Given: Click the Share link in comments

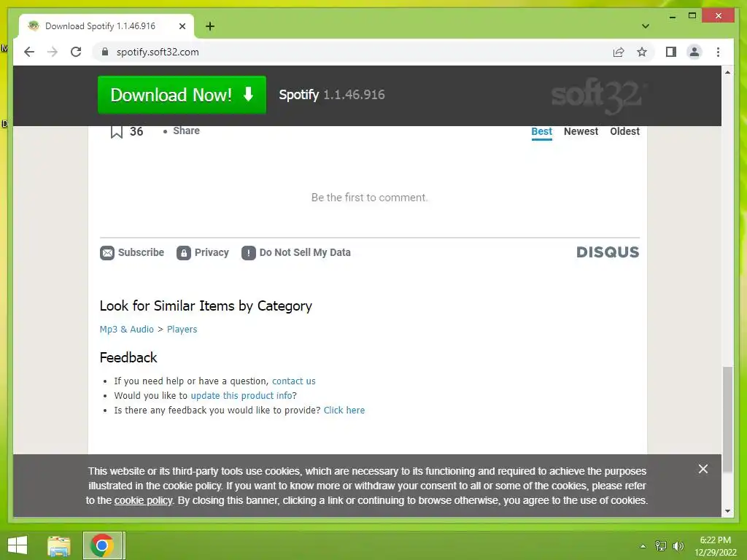Looking at the screenshot, I should 186,131.
